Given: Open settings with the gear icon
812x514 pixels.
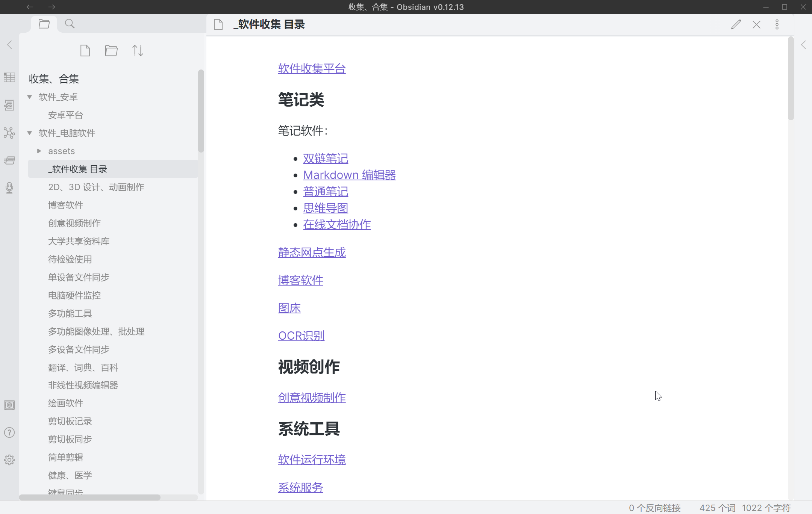Looking at the screenshot, I should pos(9,460).
